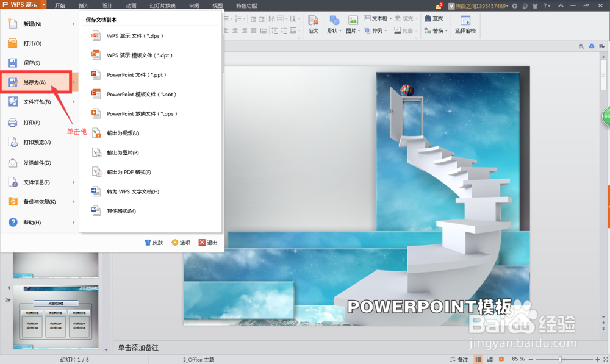Screen dimensions: 610x364
Task: Choose 打开(O) in the file menu
Action: [39, 43]
